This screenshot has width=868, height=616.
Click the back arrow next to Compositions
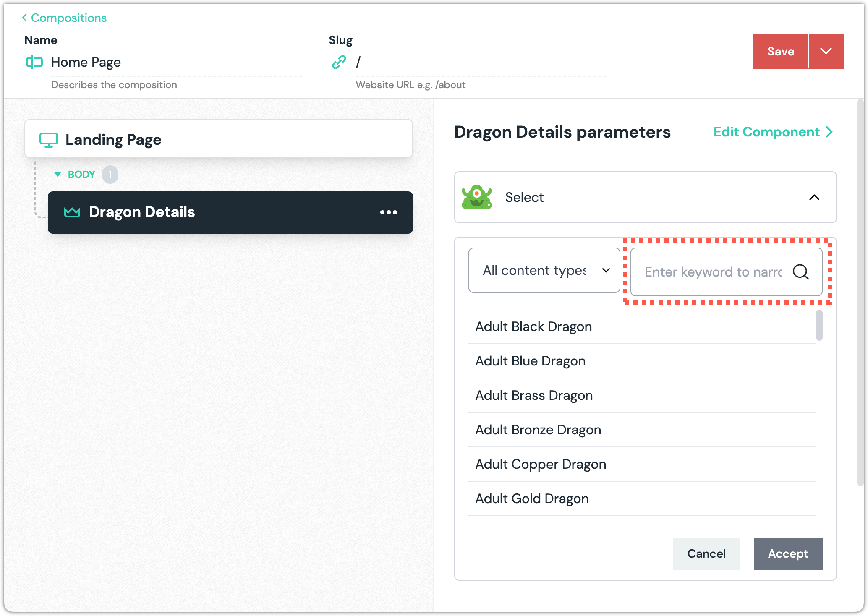(x=24, y=18)
